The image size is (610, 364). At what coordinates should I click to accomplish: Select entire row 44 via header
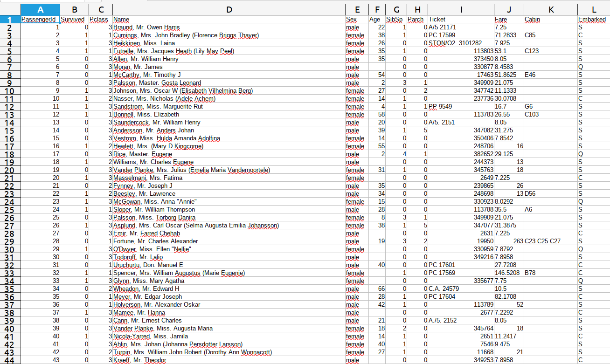[x=10, y=360]
